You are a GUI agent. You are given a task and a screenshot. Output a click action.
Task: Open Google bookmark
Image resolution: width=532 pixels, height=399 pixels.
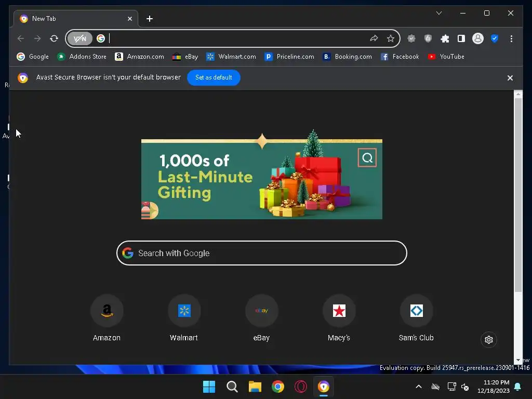point(33,57)
